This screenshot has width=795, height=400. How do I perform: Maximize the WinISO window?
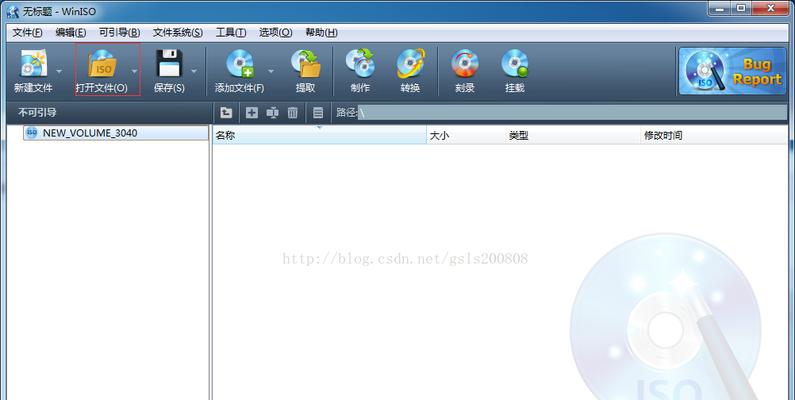pos(741,8)
